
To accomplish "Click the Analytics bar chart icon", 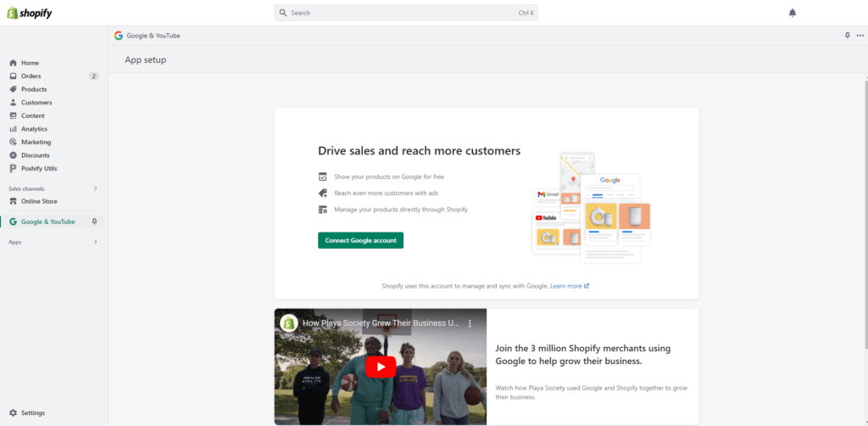I will pyautogui.click(x=14, y=129).
